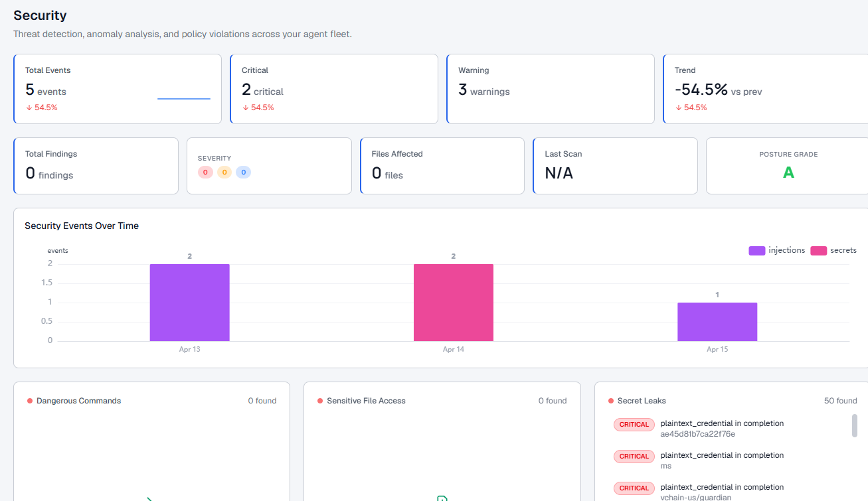Open the ae45d81b7ca22f76e credential leak entry
This screenshot has width=868, height=501.
click(x=721, y=429)
